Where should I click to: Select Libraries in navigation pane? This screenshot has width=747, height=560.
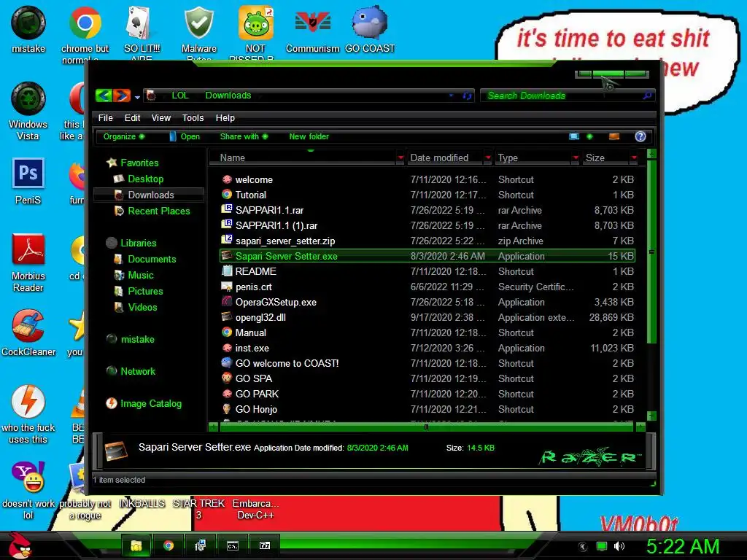tap(138, 243)
